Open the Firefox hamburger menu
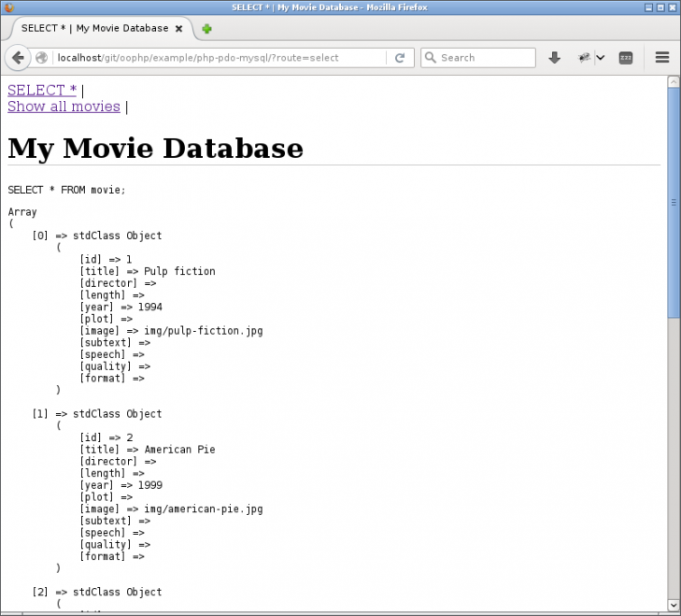 click(662, 57)
